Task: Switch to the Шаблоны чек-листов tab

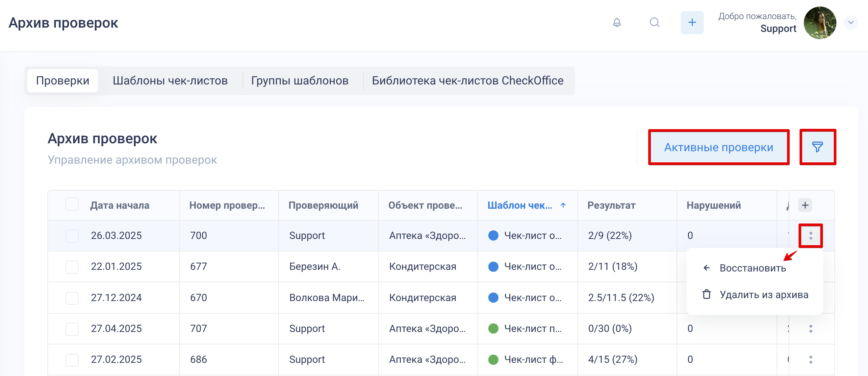Action: click(170, 81)
